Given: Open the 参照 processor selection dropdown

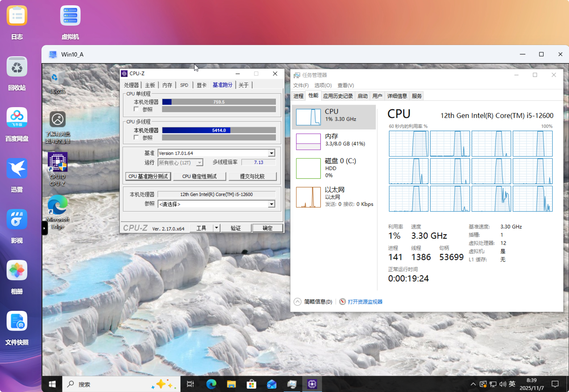Looking at the screenshot, I should [x=271, y=204].
